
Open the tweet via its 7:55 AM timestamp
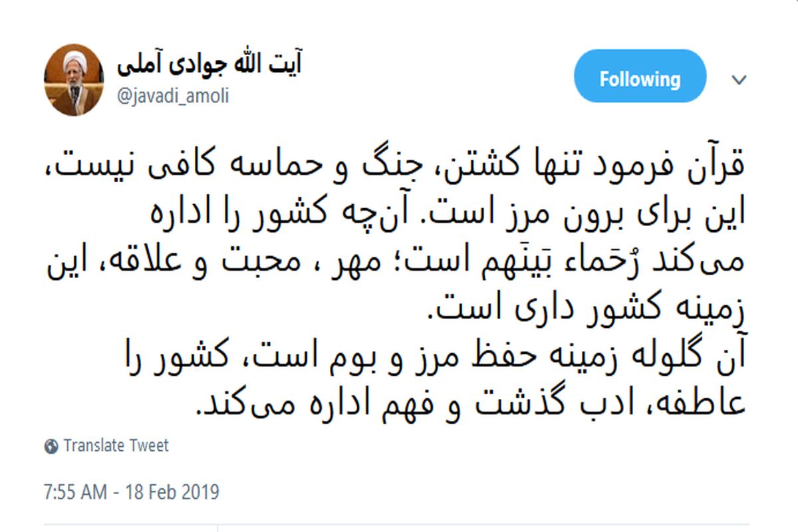click(x=130, y=492)
